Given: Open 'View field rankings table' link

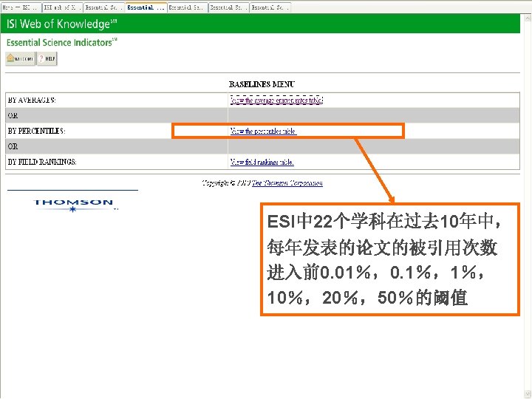Looking at the screenshot, I should pos(262,162).
